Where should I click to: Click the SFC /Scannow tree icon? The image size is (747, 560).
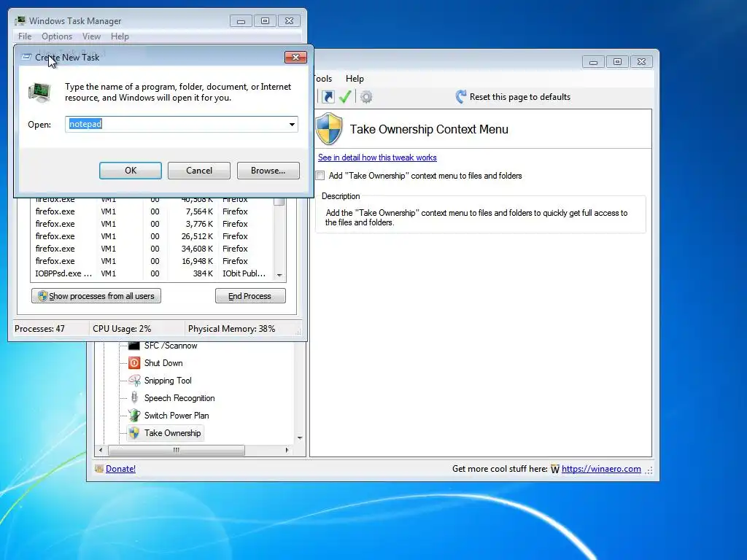click(134, 346)
